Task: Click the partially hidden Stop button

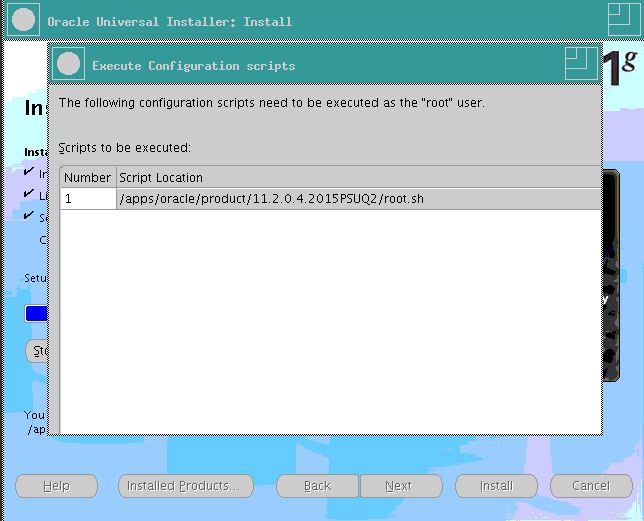Action: pos(37,351)
